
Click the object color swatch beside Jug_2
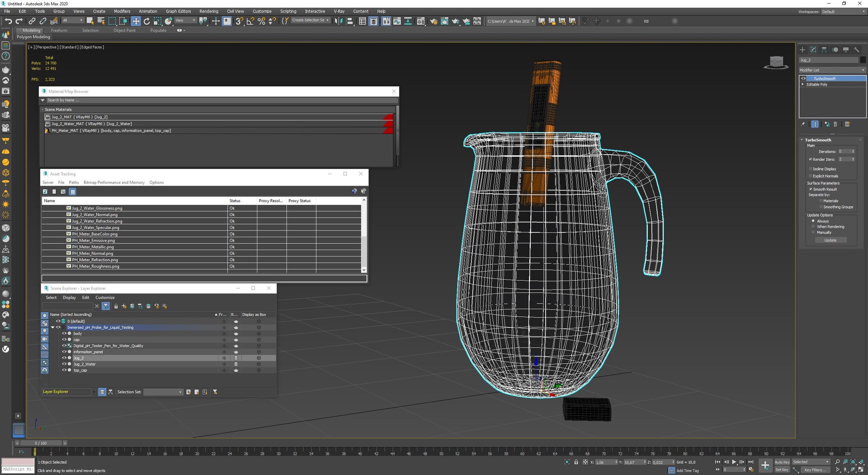pyautogui.click(x=863, y=60)
